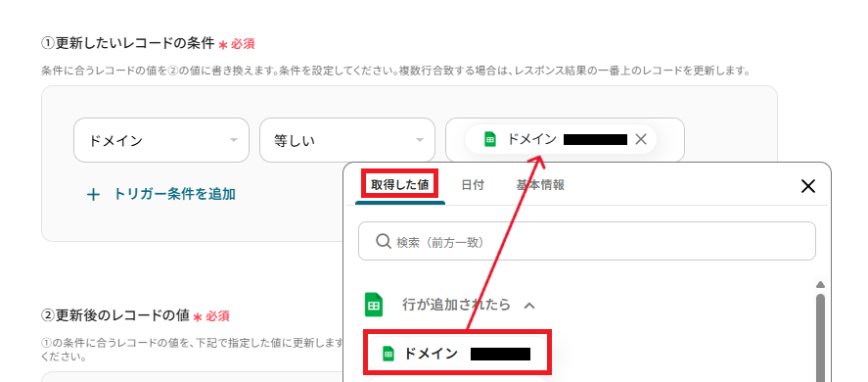Click the Sheets icon inside the ドメイン chip
868x382 pixels.
pos(490,140)
